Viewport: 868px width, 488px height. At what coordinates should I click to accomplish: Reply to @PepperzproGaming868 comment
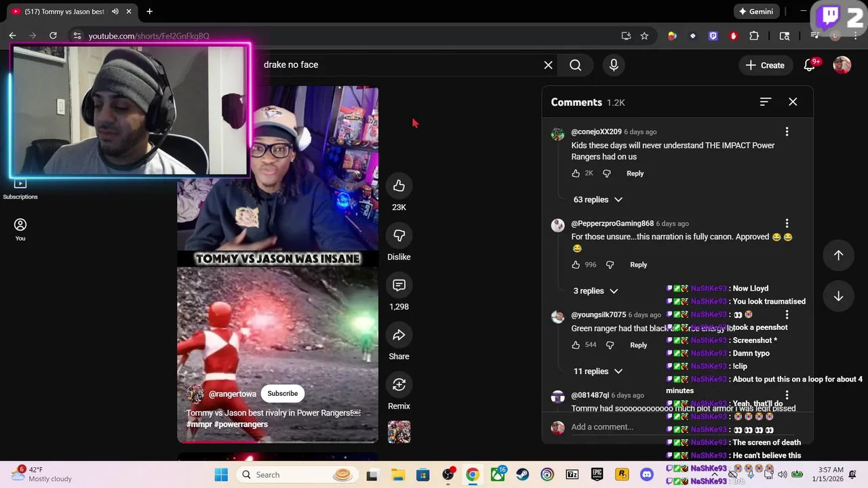(x=638, y=265)
